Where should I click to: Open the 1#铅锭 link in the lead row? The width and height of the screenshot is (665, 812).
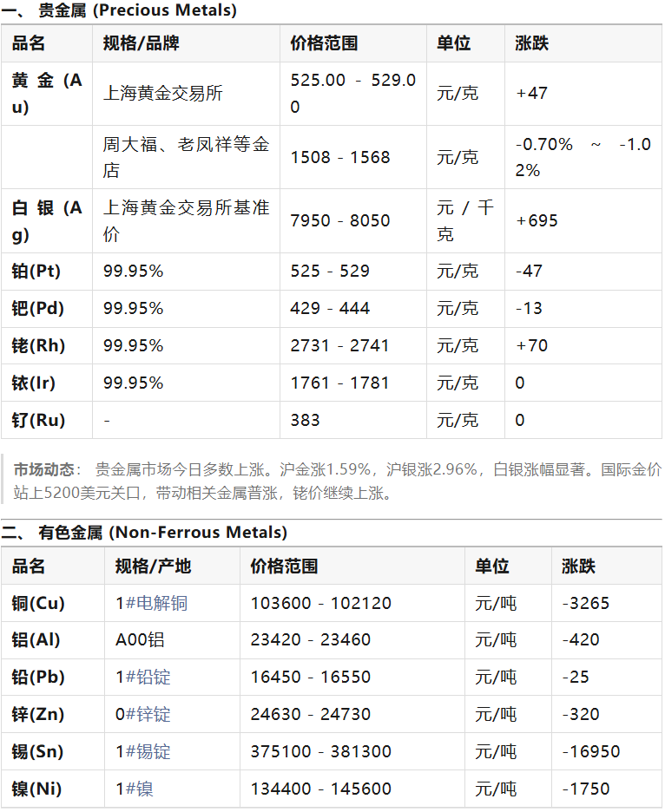pos(142,678)
